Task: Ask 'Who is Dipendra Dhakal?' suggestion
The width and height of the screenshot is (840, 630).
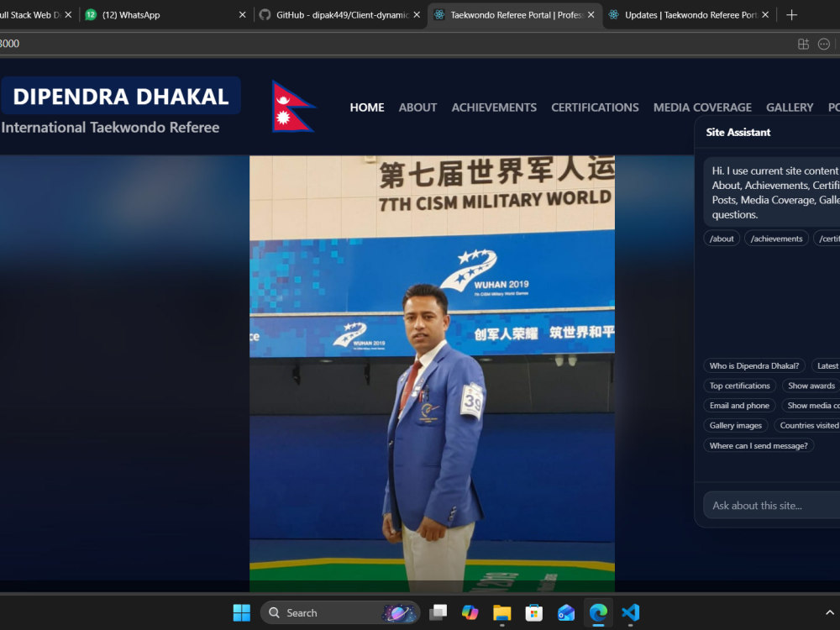Action: pos(753,366)
